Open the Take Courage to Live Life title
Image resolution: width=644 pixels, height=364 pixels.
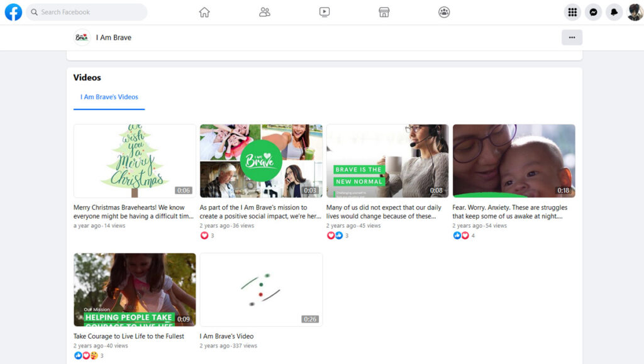129,336
